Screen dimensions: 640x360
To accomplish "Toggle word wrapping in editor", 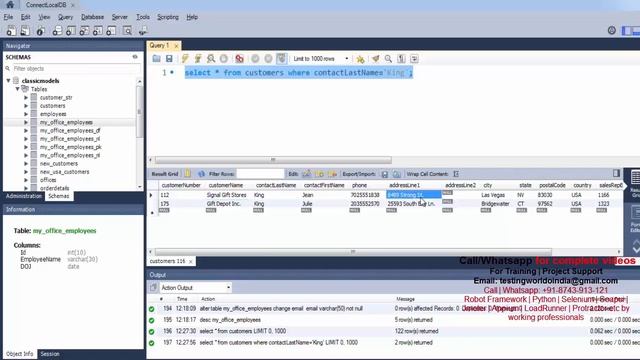I will tap(414, 59).
